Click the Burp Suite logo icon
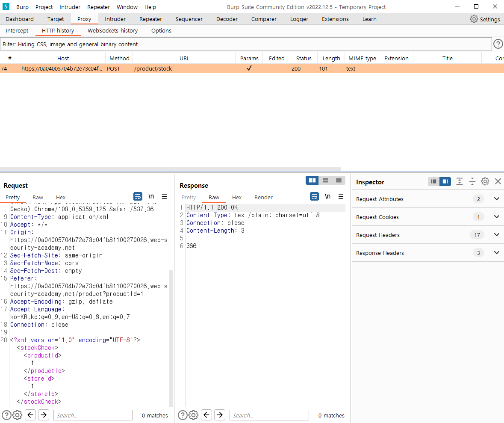Screen dimensions: 504x423 [x=6, y=6]
